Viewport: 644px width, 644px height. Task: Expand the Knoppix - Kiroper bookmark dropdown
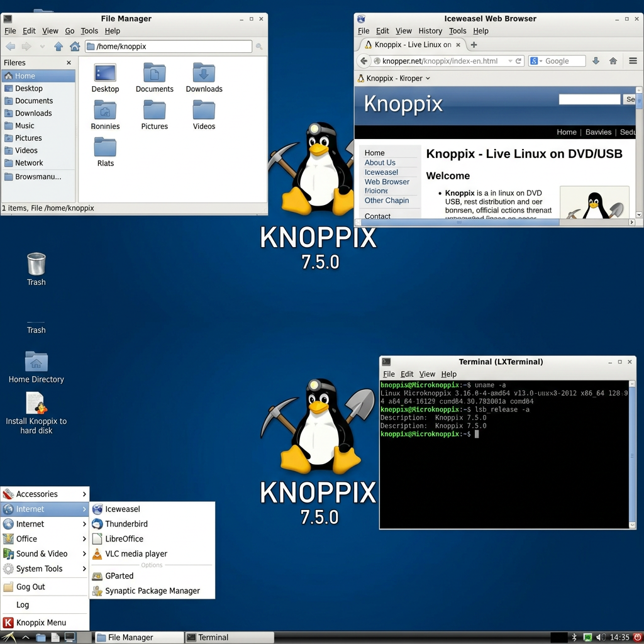tap(428, 78)
